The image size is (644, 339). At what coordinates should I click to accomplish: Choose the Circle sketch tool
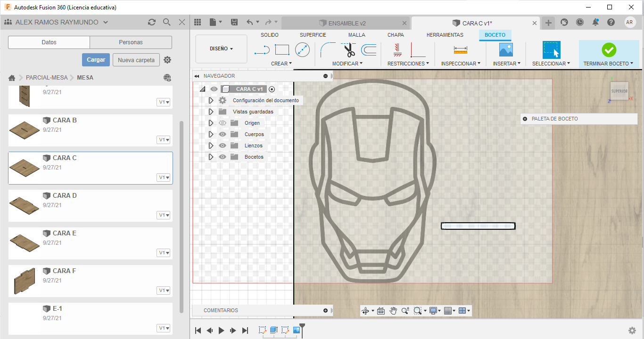302,50
